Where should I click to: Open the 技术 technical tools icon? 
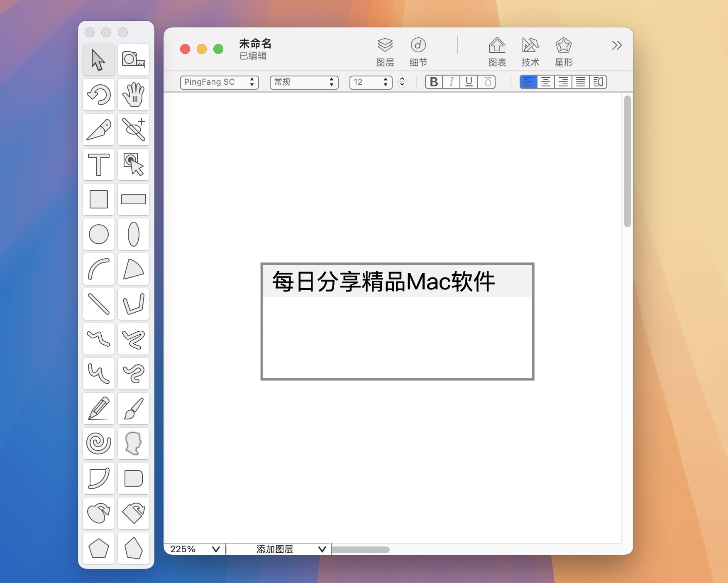(x=530, y=51)
